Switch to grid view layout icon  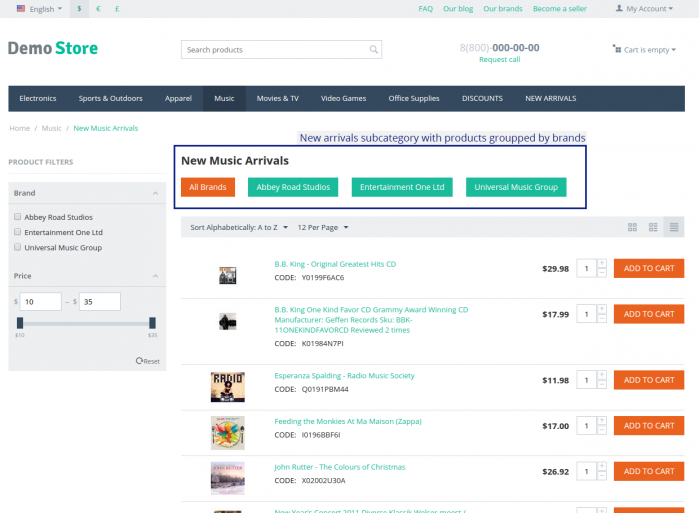632,227
